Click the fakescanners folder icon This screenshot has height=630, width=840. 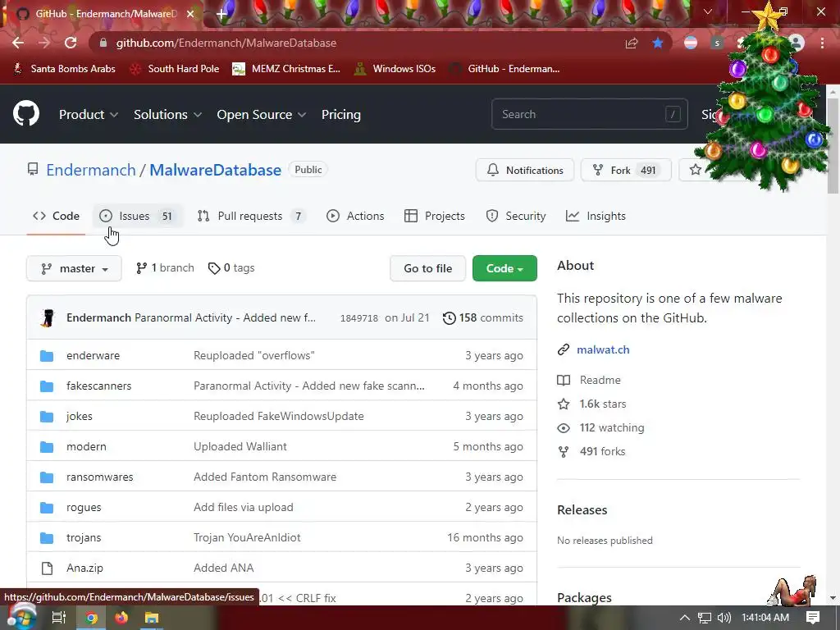tap(47, 386)
